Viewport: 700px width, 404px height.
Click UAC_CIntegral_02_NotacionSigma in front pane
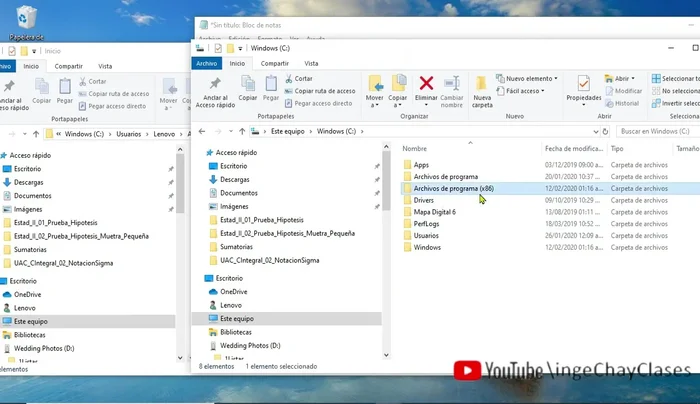point(264,260)
